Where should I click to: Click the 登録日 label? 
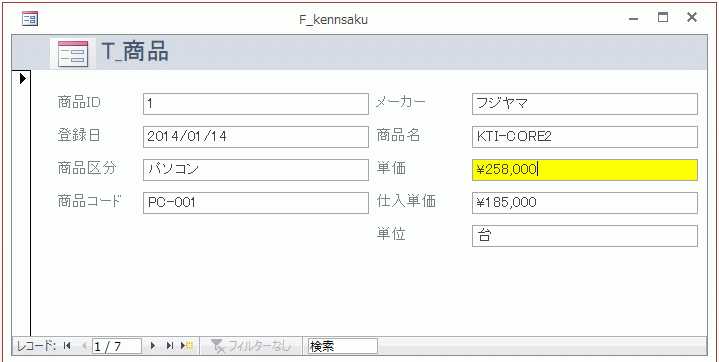[79, 135]
